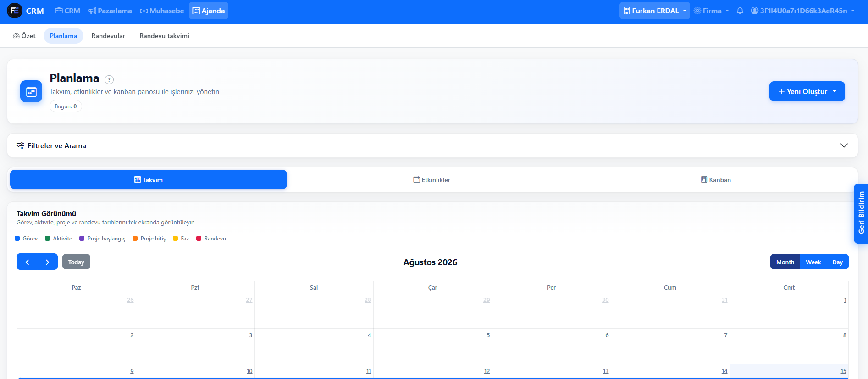Select day 10 in the calendar
The height and width of the screenshot is (379, 868).
(x=249, y=371)
